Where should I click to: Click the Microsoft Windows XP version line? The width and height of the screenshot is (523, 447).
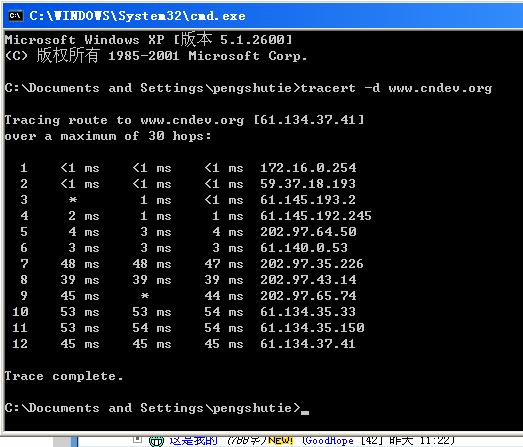148,39
